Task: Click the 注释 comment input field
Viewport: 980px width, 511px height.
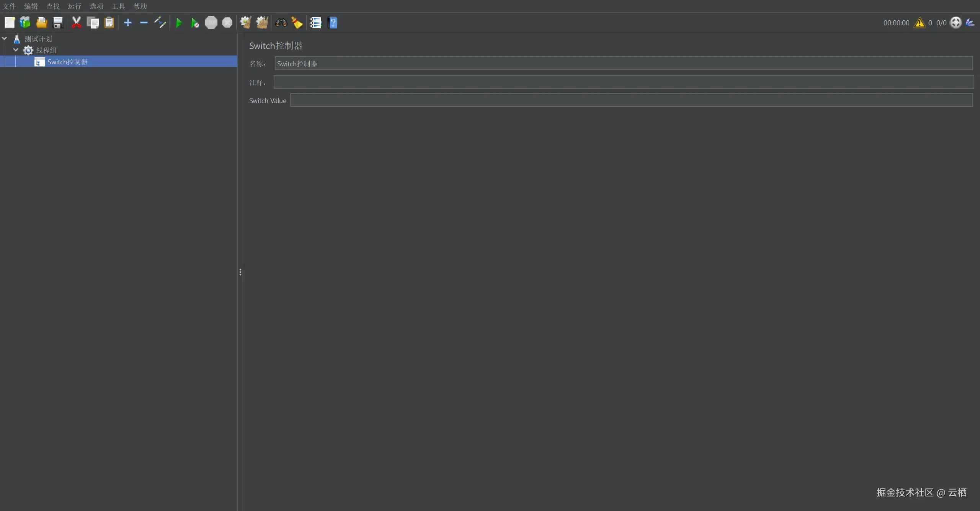Action: click(624, 82)
